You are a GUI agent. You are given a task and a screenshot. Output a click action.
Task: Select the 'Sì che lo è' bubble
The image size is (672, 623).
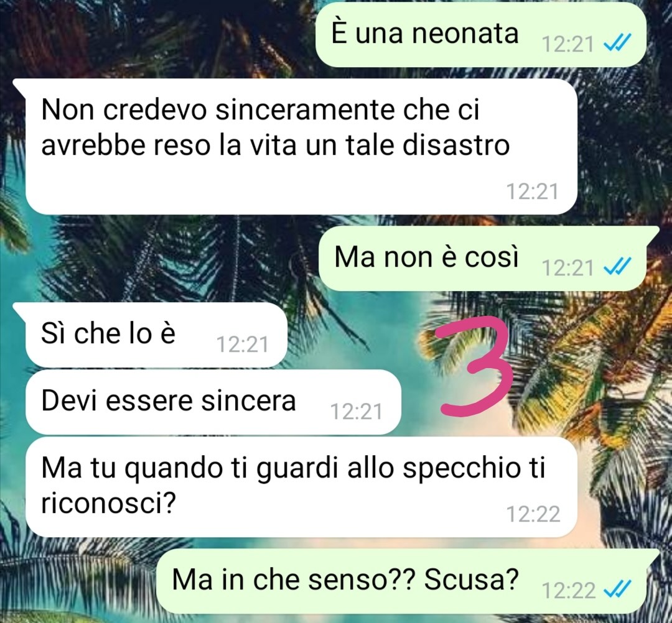click(x=150, y=335)
